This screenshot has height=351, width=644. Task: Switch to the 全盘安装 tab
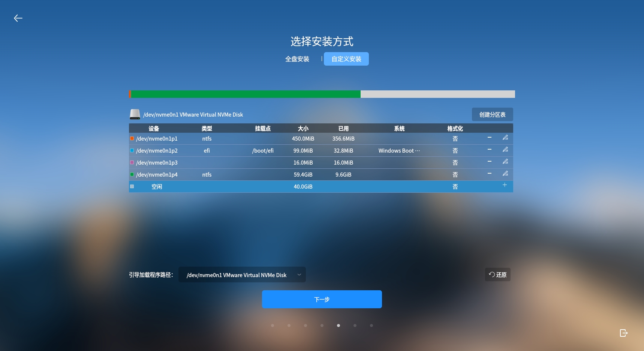(297, 59)
